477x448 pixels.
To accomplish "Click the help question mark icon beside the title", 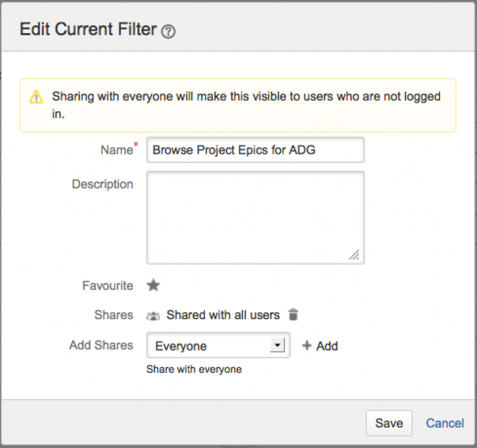I will pos(168,32).
